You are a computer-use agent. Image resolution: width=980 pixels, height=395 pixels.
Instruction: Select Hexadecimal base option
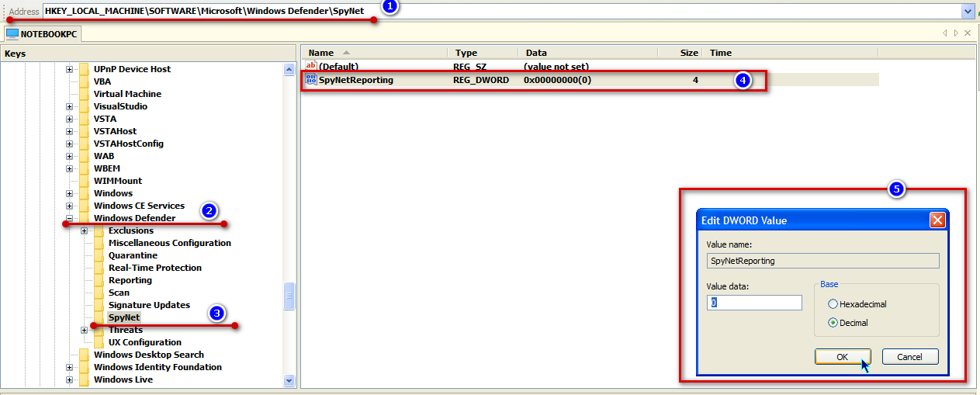[833, 304]
